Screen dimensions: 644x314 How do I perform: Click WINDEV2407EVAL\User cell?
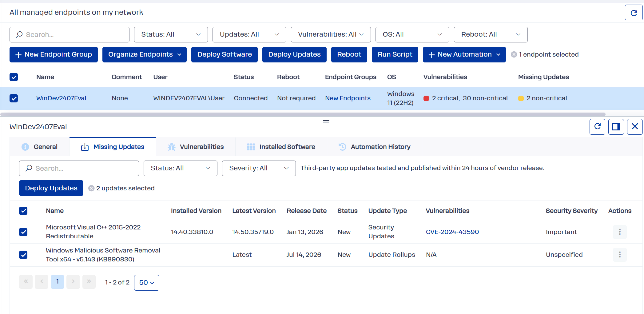pos(189,98)
